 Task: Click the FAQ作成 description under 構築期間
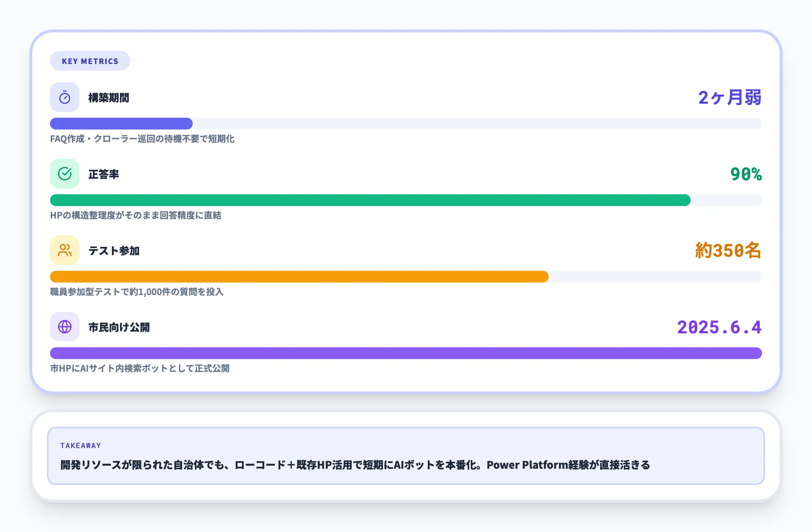pos(142,139)
